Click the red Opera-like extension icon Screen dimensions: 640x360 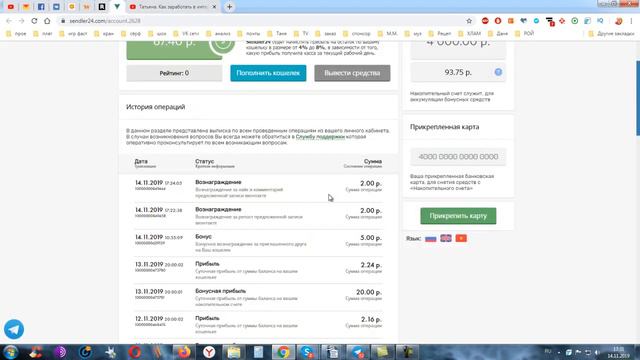(498, 21)
